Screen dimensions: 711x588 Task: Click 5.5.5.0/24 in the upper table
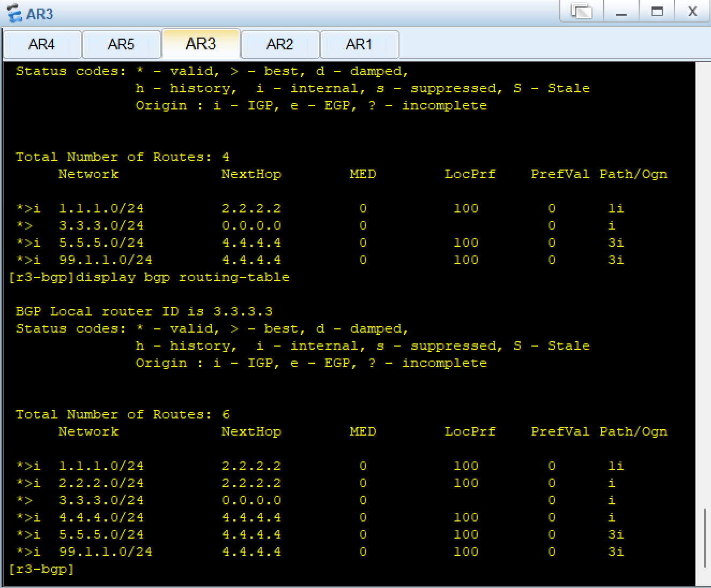click(101, 243)
